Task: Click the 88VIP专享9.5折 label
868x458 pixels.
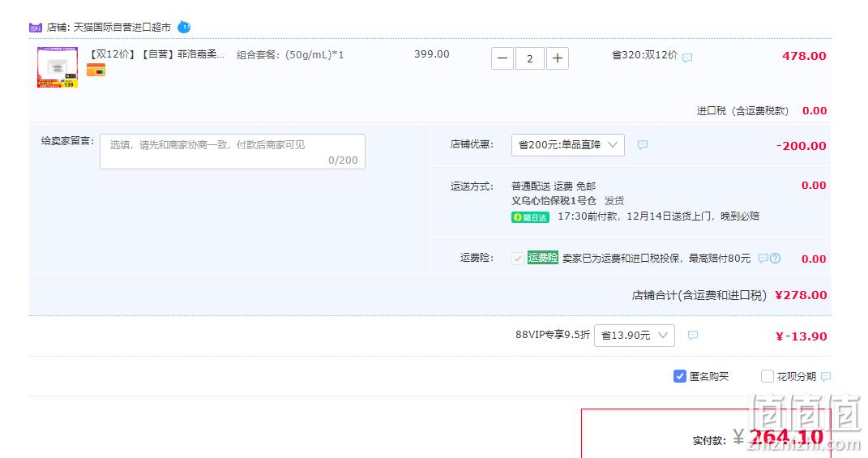Action: coord(553,335)
